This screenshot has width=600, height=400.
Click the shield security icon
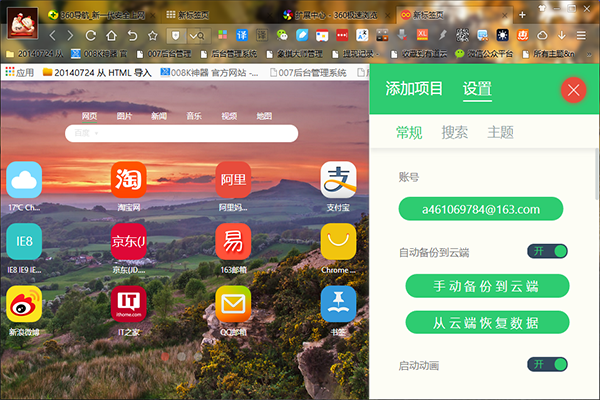[x=176, y=36]
